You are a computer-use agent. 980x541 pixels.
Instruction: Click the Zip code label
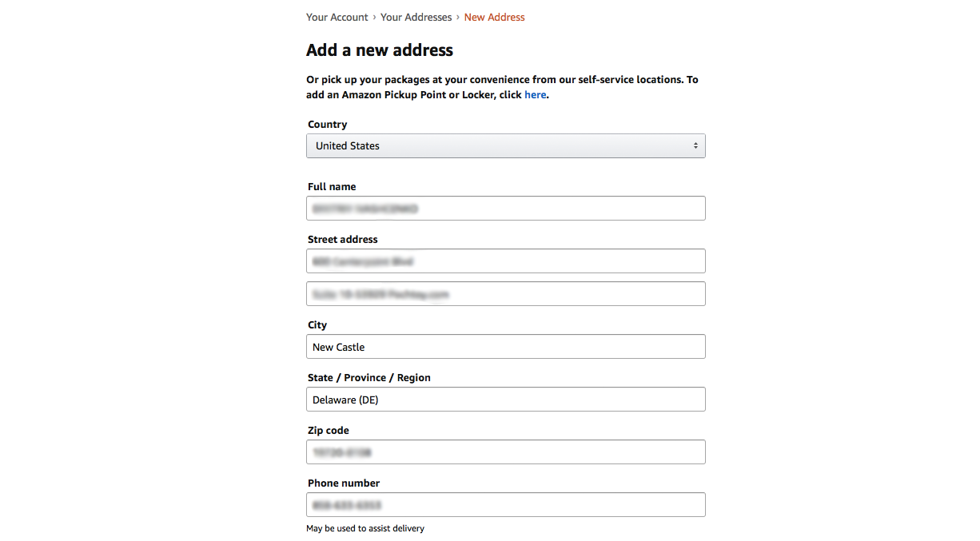pos(329,431)
